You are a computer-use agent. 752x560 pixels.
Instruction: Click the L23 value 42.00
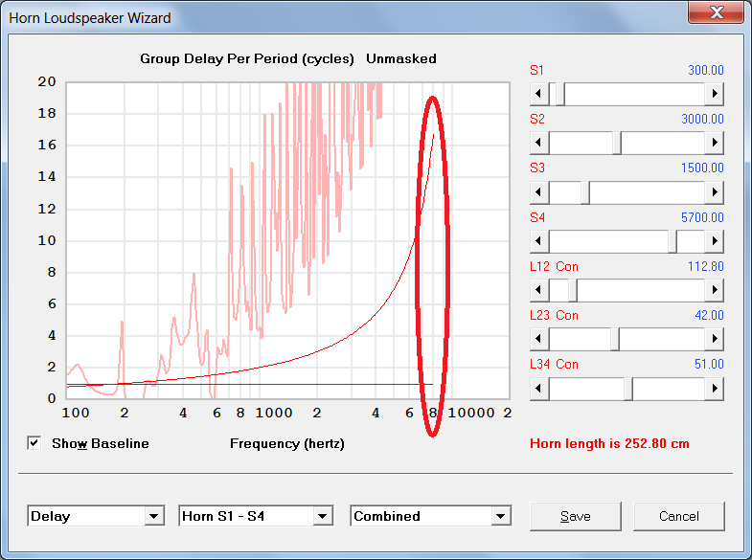[709, 315]
